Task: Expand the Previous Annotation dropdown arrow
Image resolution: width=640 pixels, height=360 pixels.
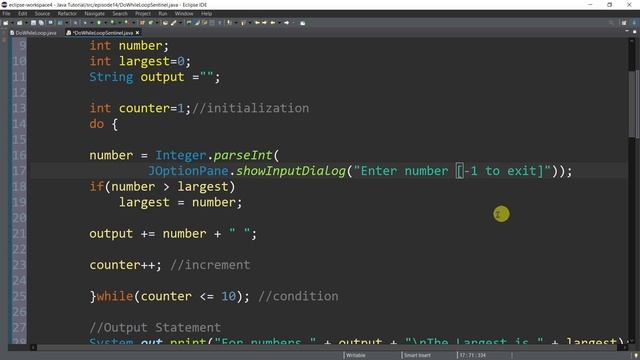Action: [x=250, y=23]
